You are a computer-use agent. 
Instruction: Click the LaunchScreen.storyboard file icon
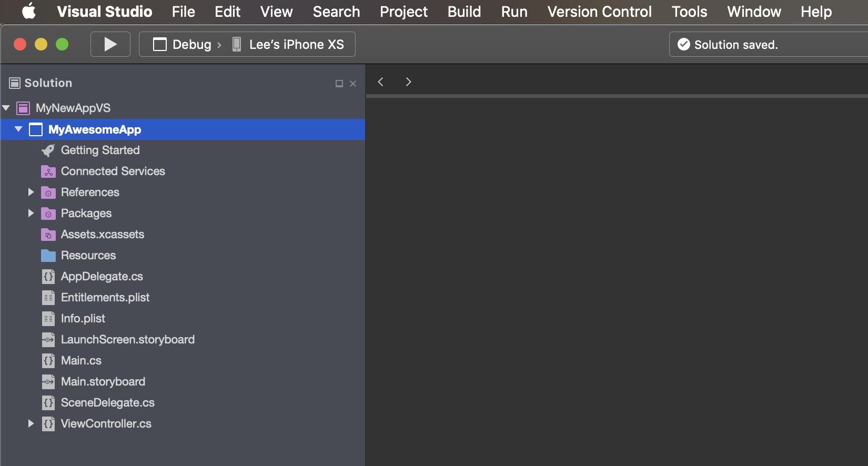click(48, 340)
